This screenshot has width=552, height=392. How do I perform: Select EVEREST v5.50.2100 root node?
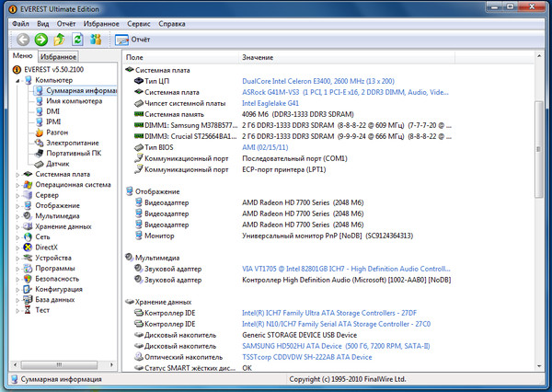coord(54,69)
